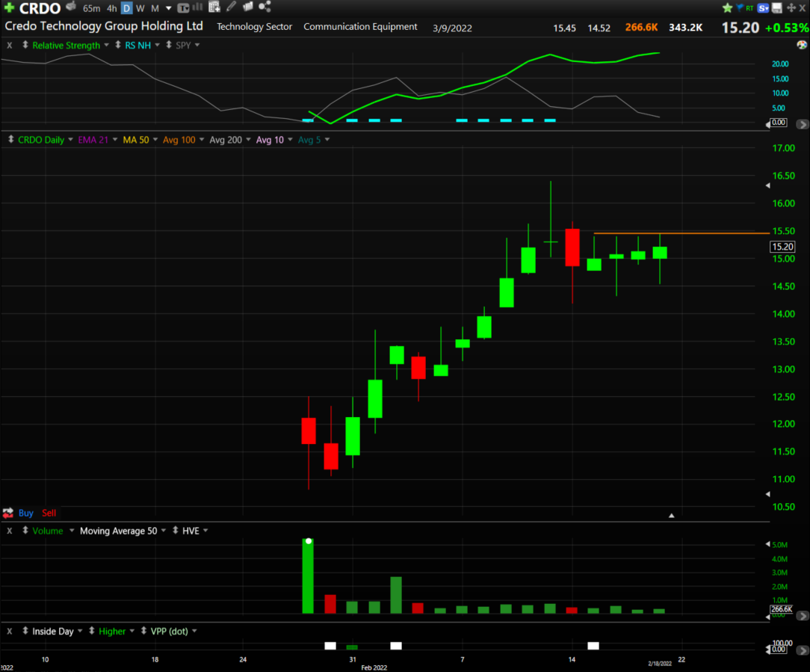The width and height of the screenshot is (810, 672).
Task: Click the Sell button
Action: coord(49,513)
